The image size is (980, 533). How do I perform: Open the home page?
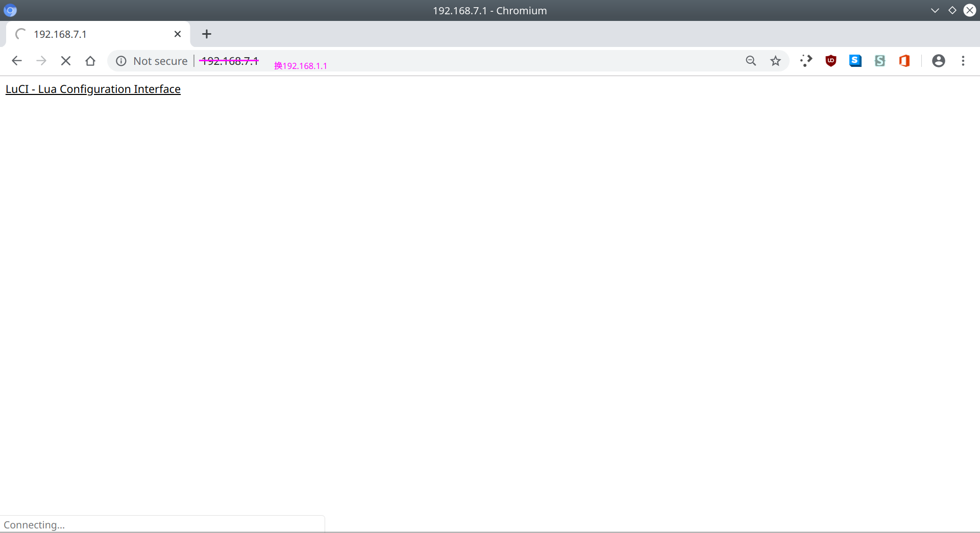pos(90,61)
